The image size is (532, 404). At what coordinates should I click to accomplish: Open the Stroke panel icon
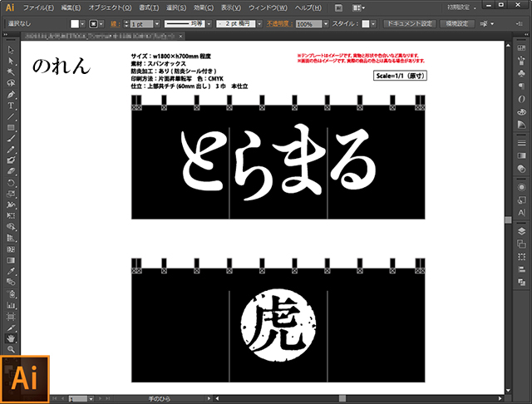click(x=521, y=141)
